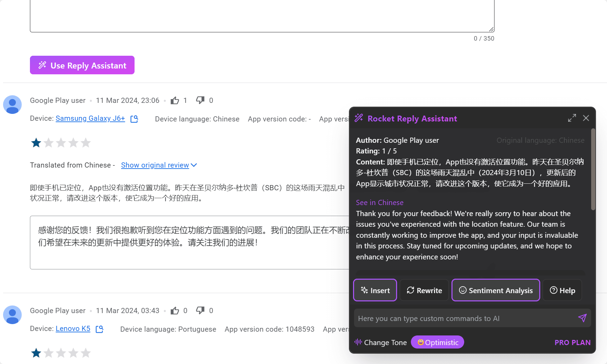This screenshot has width=607, height=364.
Task: Open Change Tone options
Action: (x=381, y=342)
